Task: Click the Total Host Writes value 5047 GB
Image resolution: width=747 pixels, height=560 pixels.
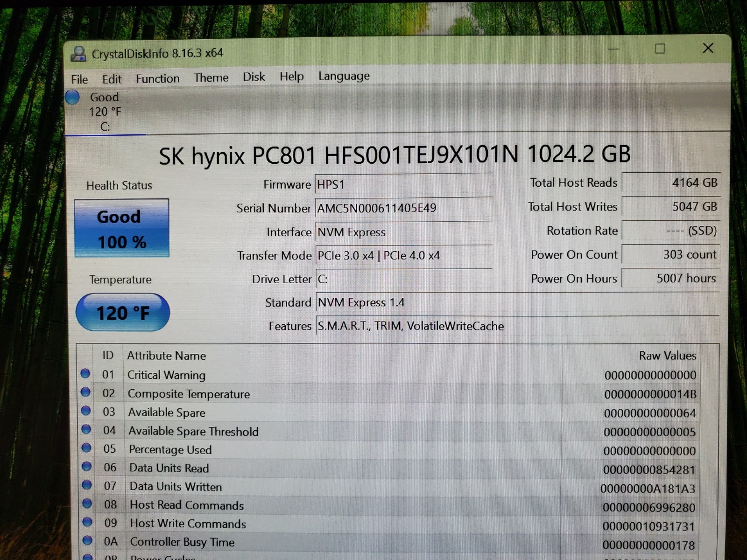Action: pyautogui.click(x=671, y=206)
